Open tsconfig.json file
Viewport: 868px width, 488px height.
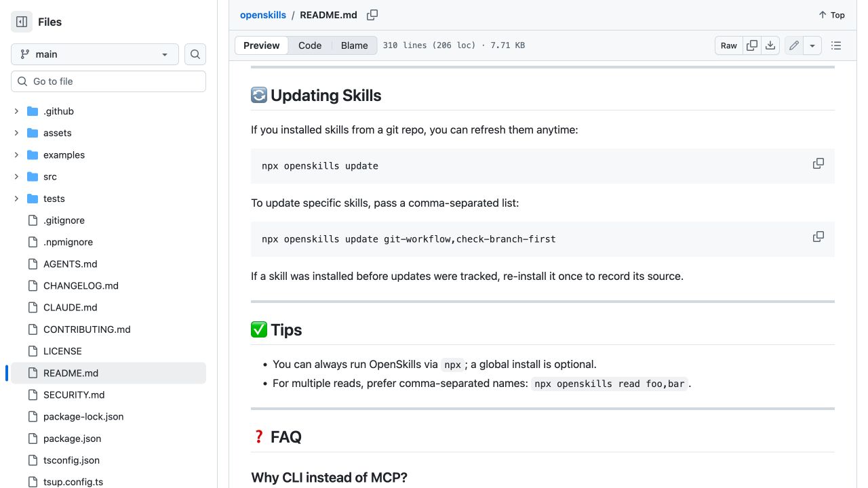pos(71,460)
